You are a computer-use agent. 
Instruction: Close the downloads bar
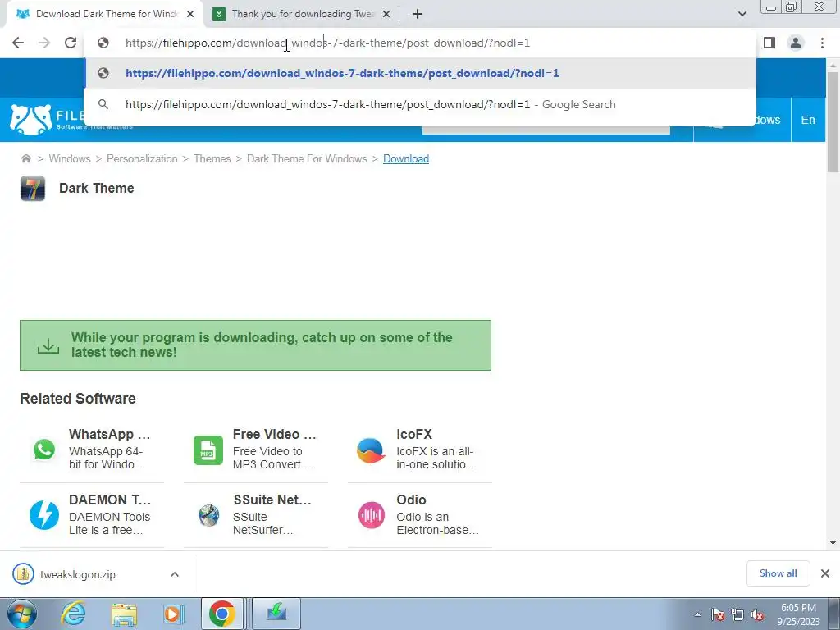click(825, 573)
